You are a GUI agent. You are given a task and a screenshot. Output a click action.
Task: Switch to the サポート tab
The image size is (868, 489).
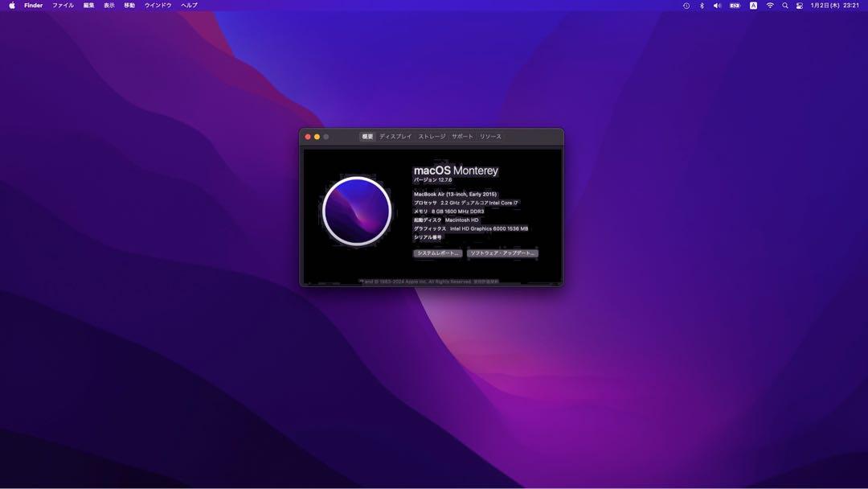[462, 136]
